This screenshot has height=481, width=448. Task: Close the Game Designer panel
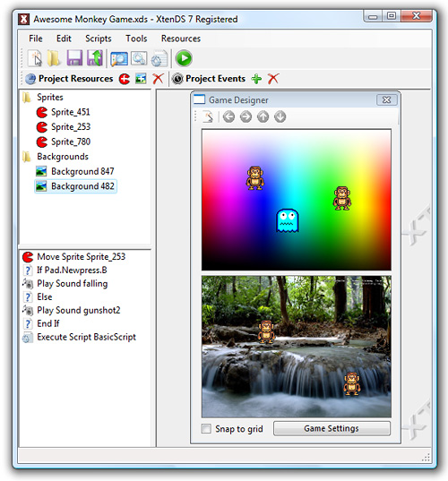click(387, 100)
